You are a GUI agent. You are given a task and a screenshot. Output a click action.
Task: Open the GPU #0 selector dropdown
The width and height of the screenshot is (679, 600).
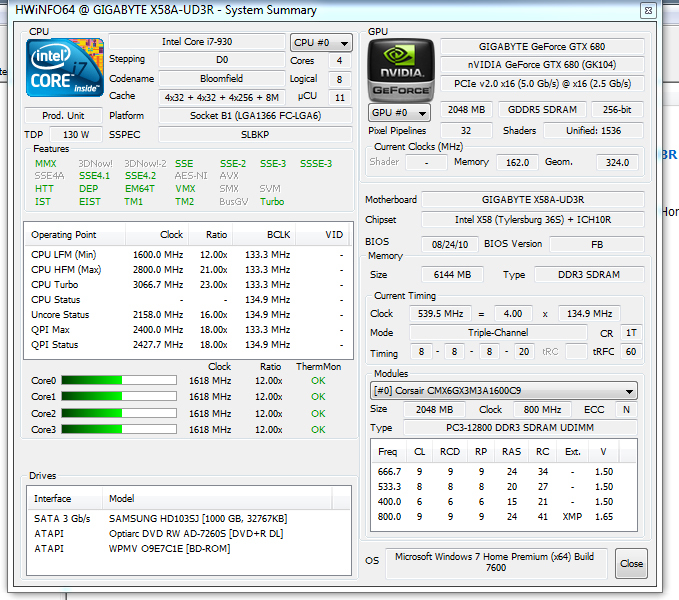pyautogui.click(x=399, y=113)
